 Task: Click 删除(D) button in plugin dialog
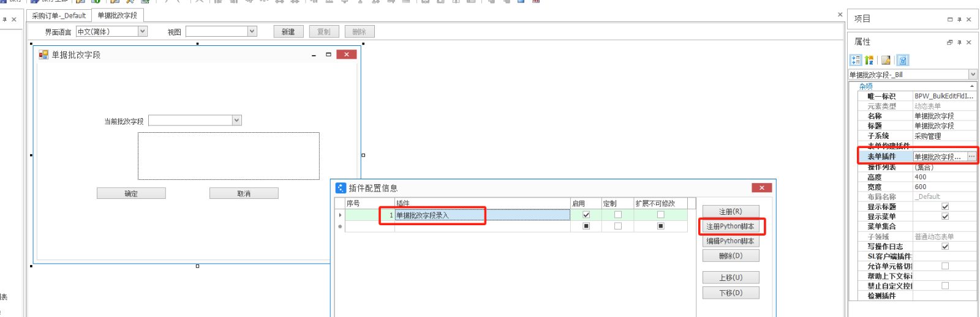pyautogui.click(x=731, y=256)
